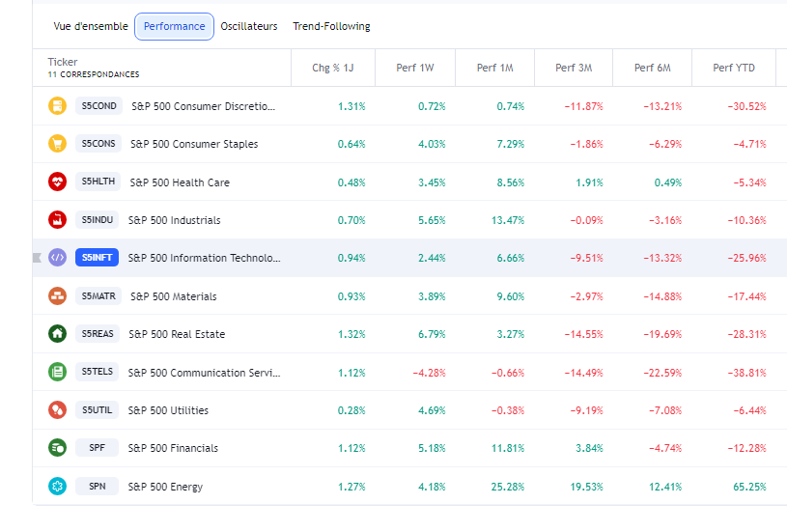Sort table by Perf YTD header
The image size is (787, 532).
click(734, 68)
